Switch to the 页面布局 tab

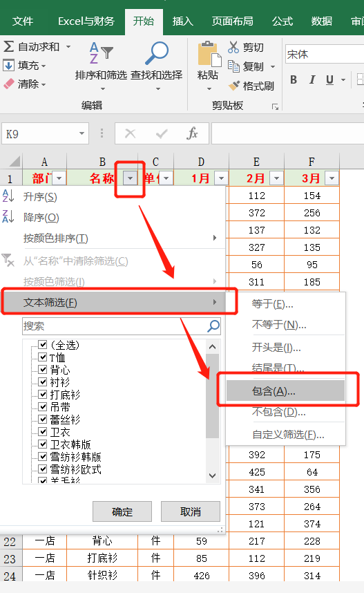233,21
